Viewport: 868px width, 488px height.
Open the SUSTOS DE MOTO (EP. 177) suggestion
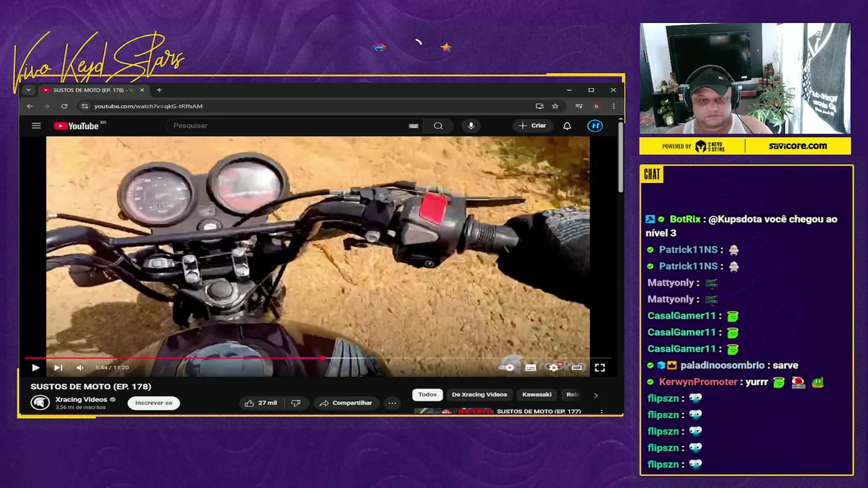(538, 411)
